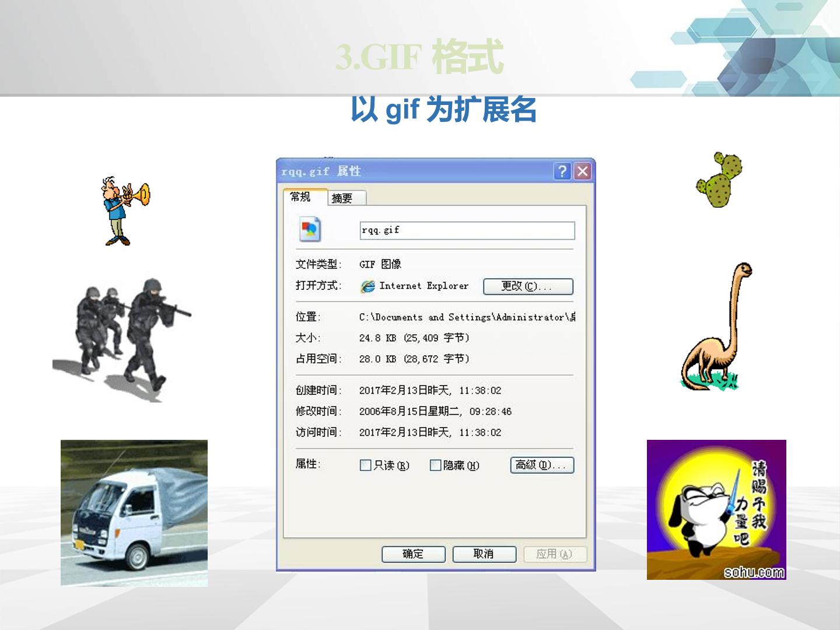Select the armed soldiers GIF image
Image resolution: width=840 pixels, height=630 pixels.
122,339
